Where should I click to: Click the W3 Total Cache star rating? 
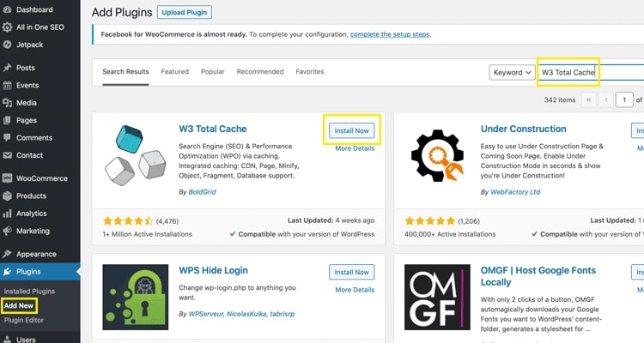[x=128, y=221]
